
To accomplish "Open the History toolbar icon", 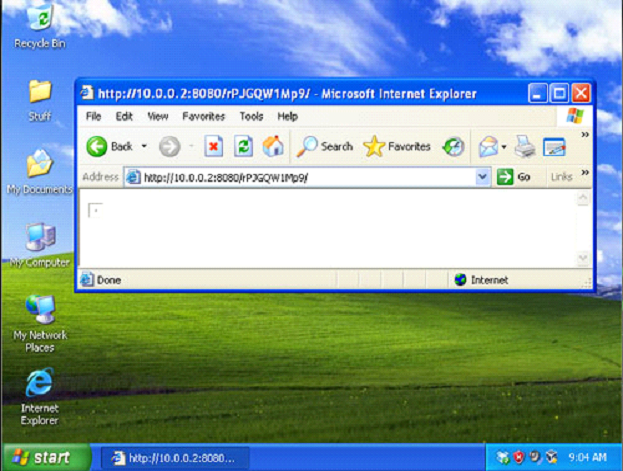I will (x=453, y=147).
